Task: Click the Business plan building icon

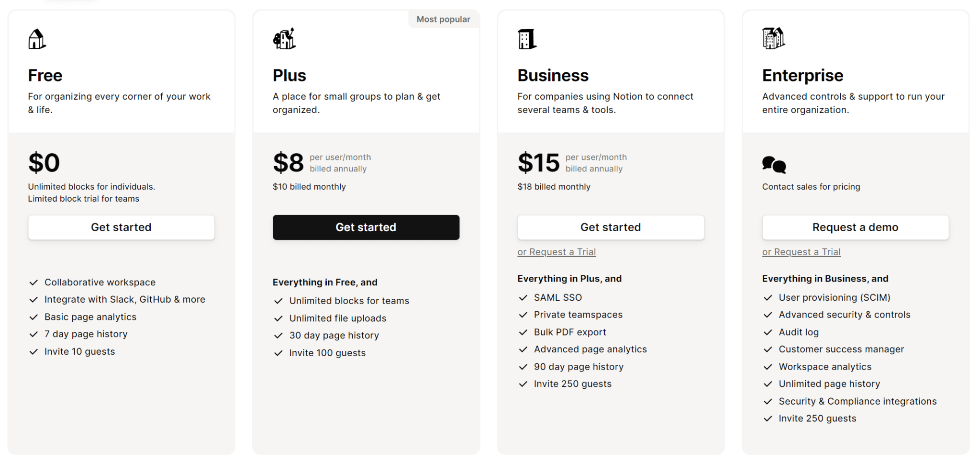Action: click(527, 39)
